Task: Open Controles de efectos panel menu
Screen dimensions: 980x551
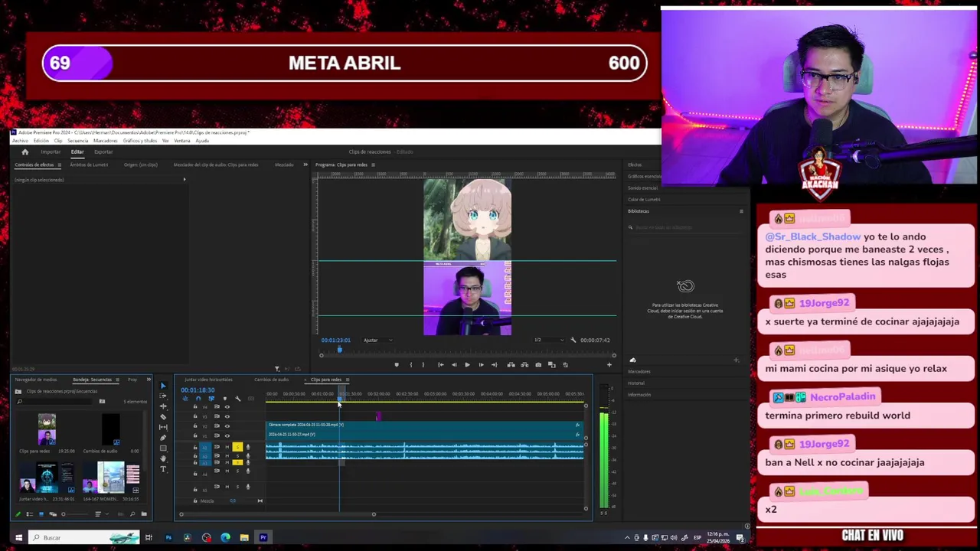Action: (x=58, y=165)
